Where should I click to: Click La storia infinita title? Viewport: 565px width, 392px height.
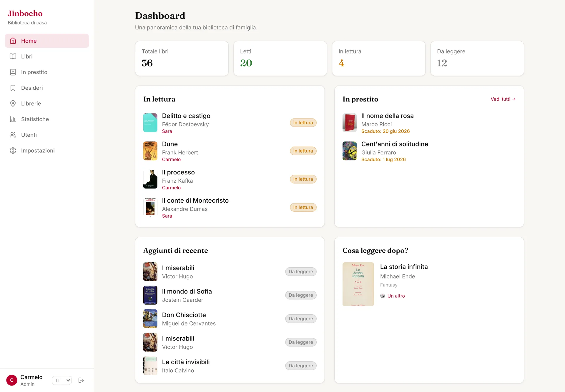tap(404, 267)
